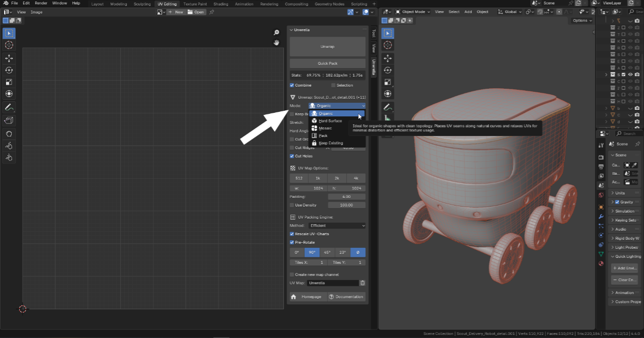Viewport: 644px width, 338px height.
Task: Collapse the Quick Lighting panel
Action: point(624,256)
